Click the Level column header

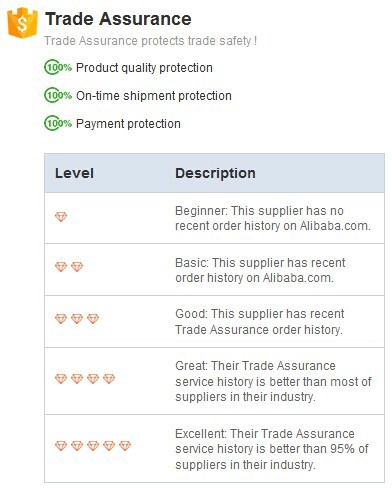click(x=74, y=173)
